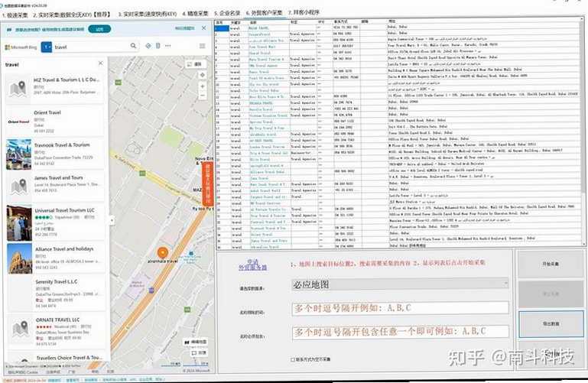Select Travellers Choice Travel result
This screenshot has height=383, width=588.
pos(57,357)
